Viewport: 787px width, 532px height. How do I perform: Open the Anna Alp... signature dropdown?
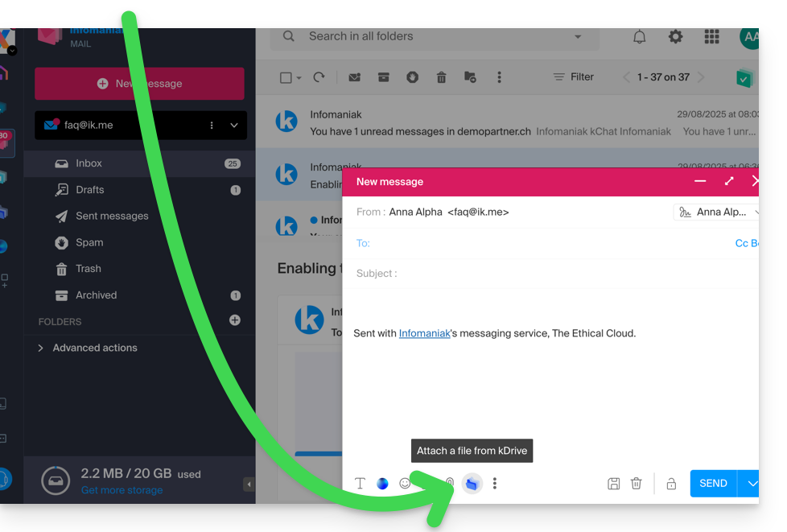pyautogui.click(x=716, y=212)
